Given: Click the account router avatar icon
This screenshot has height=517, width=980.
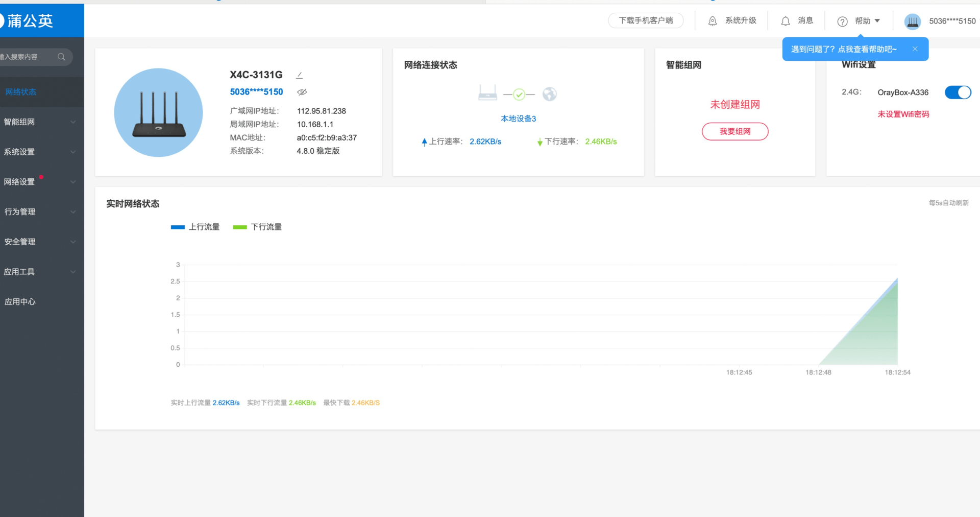Looking at the screenshot, I should [x=912, y=21].
